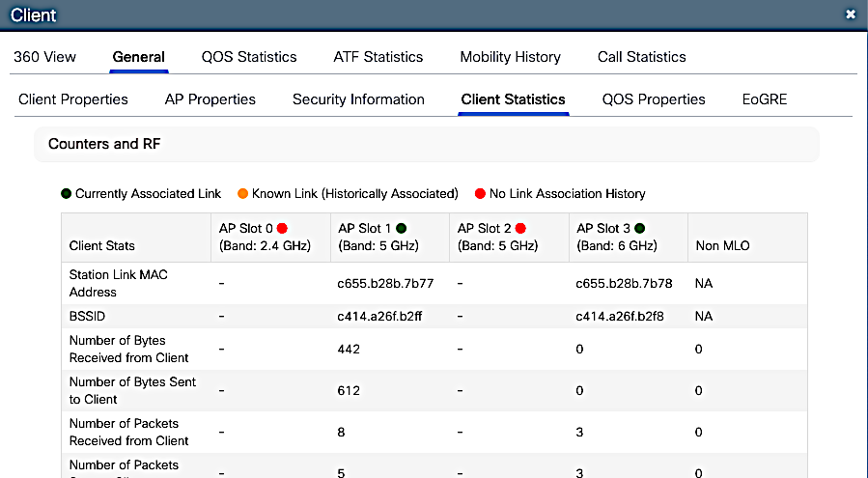Image resolution: width=868 pixels, height=478 pixels.
Task: Click the red status dot for AP Slot 0
Action: pos(282,229)
